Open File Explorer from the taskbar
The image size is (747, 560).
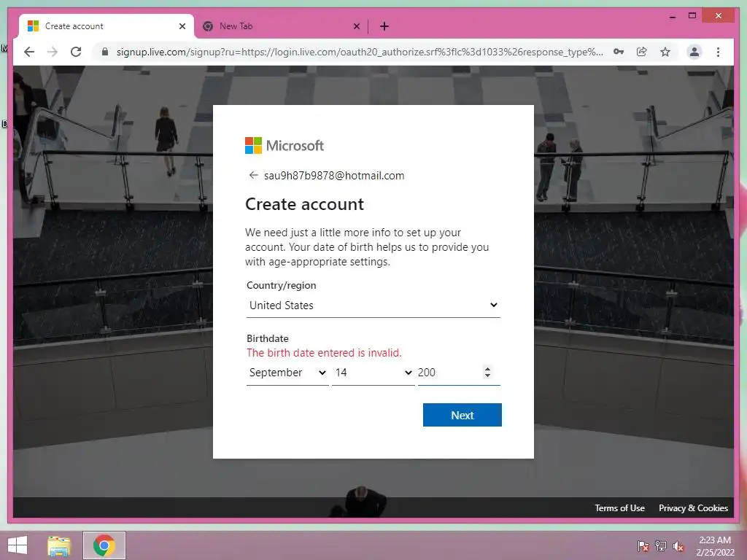click(x=59, y=545)
